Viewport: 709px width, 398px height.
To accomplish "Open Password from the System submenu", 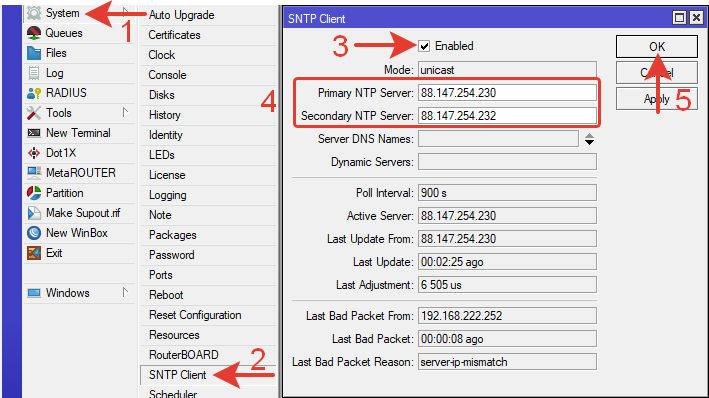I will click(172, 255).
